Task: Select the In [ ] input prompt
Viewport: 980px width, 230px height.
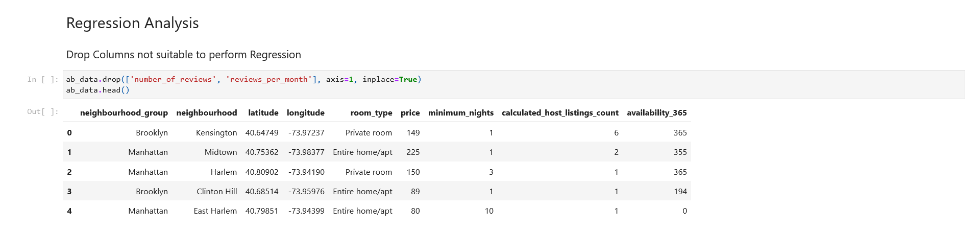Action: [43, 79]
